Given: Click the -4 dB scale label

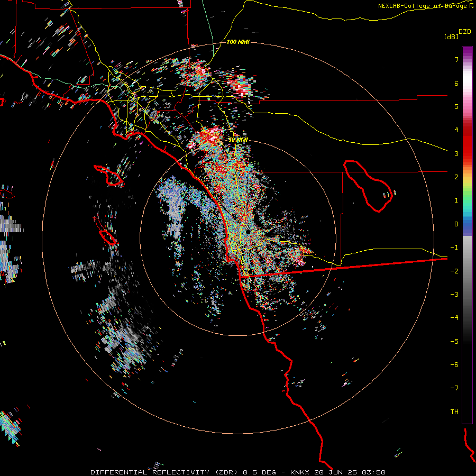Looking at the screenshot, I should (454, 318).
